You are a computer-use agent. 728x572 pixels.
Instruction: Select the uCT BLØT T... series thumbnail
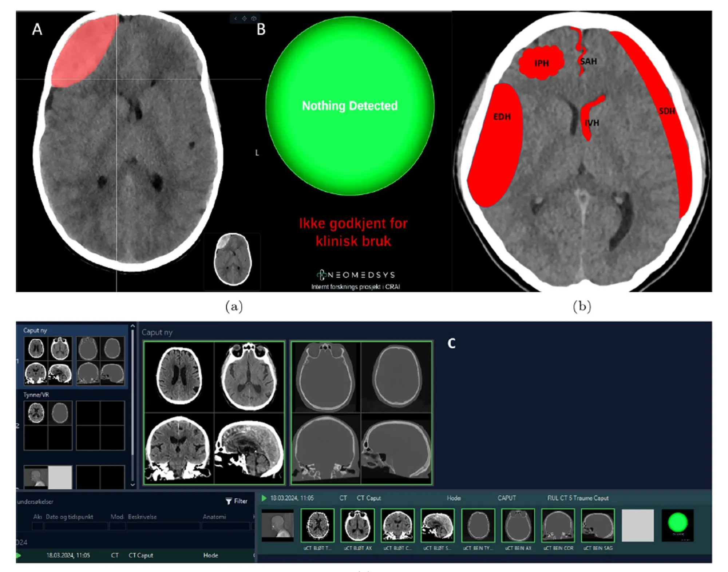[317, 525]
